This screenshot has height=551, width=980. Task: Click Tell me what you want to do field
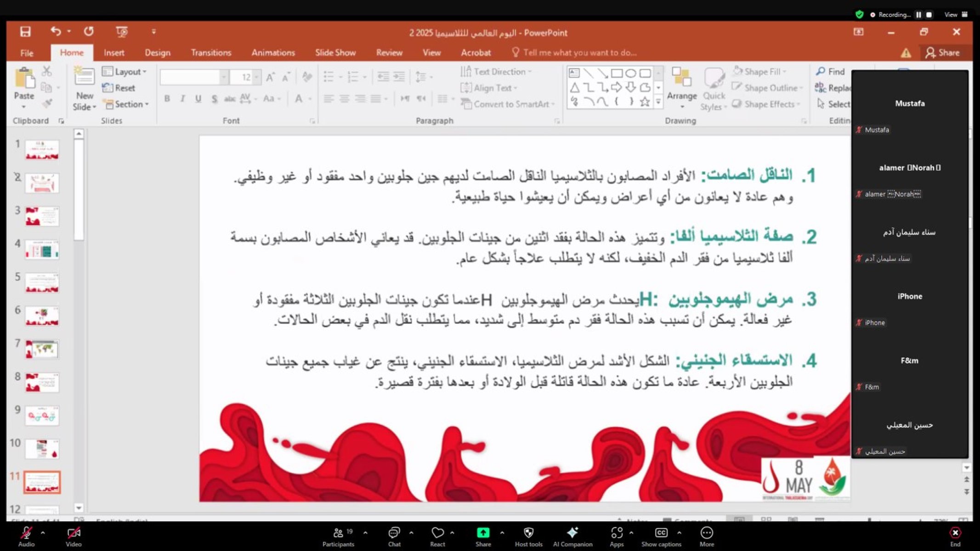click(x=574, y=53)
